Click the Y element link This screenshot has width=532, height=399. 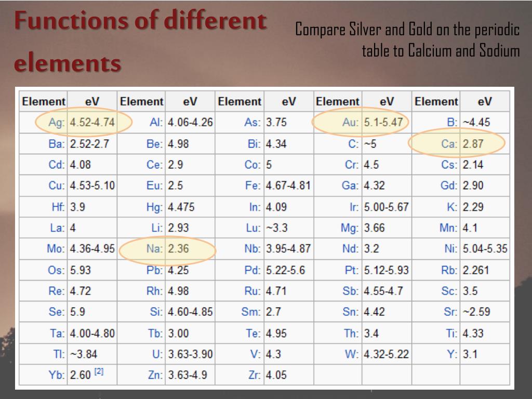451,354
